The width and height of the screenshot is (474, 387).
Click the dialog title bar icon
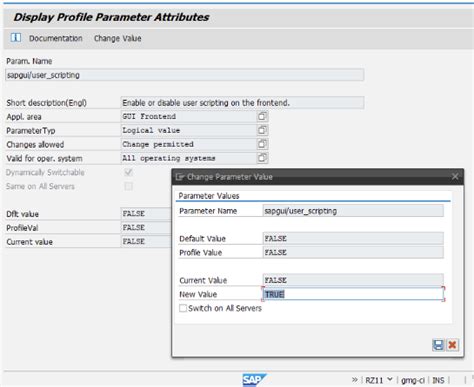[x=180, y=177]
